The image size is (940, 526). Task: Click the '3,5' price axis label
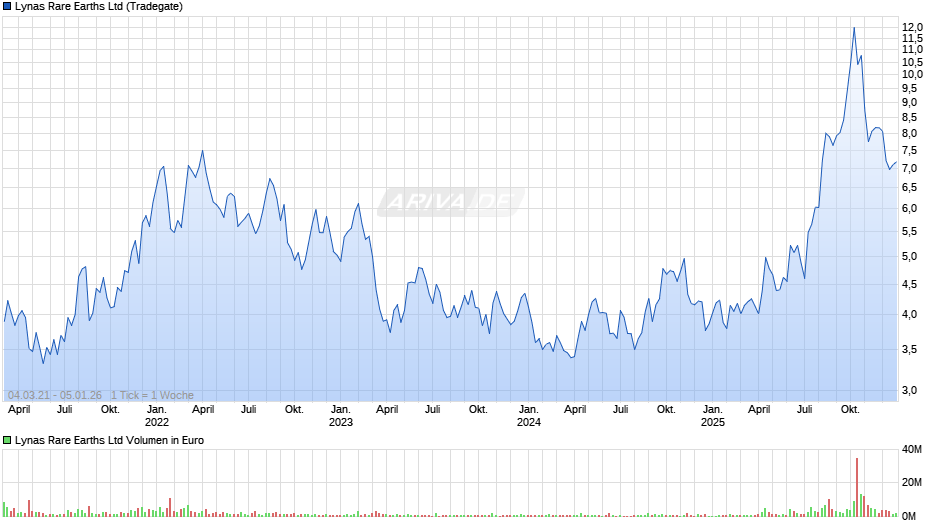point(909,349)
